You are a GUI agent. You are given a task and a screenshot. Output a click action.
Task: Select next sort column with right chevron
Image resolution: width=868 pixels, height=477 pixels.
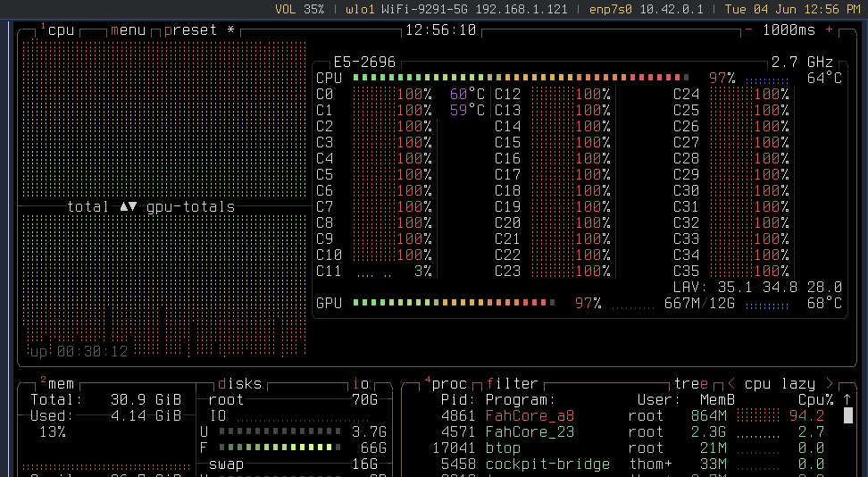pos(829,383)
